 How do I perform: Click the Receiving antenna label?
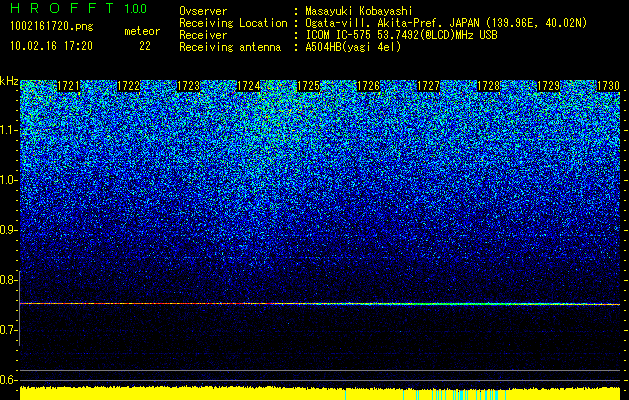point(230,47)
